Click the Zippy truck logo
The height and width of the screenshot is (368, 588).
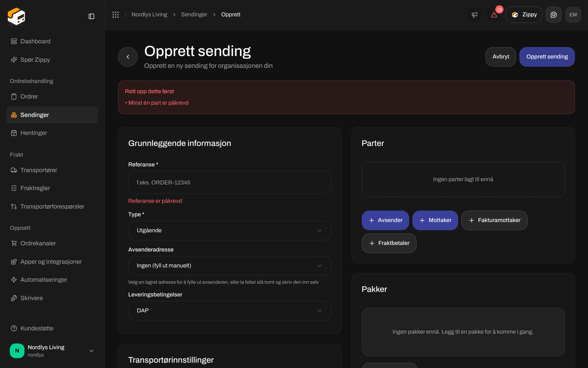coord(16,16)
